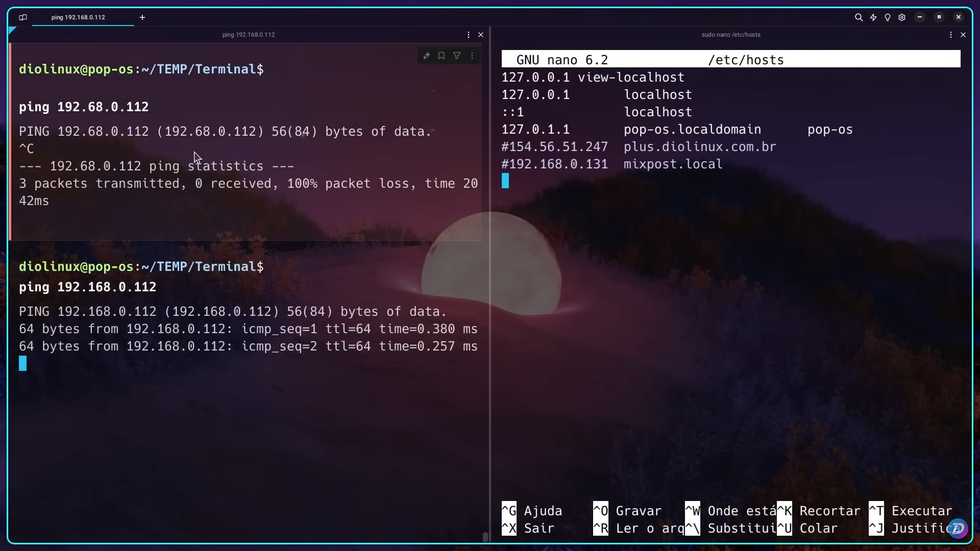The image size is (980, 551).
Task: Open options menu of ping terminal pane
Action: tap(468, 34)
